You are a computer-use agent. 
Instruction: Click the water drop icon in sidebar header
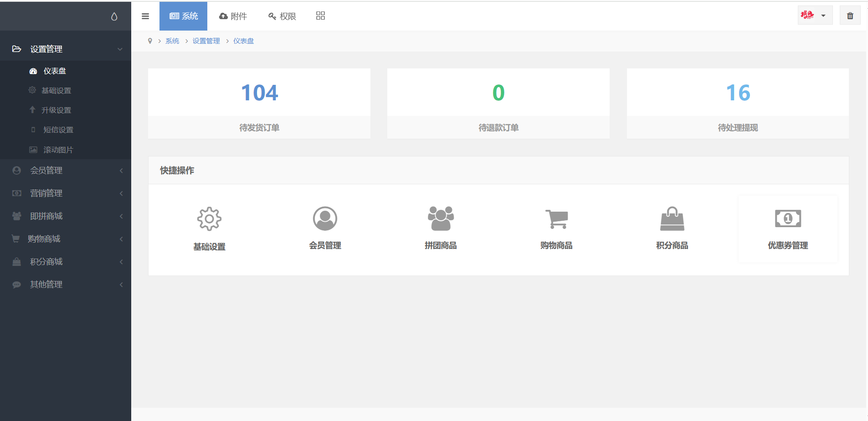[114, 16]
